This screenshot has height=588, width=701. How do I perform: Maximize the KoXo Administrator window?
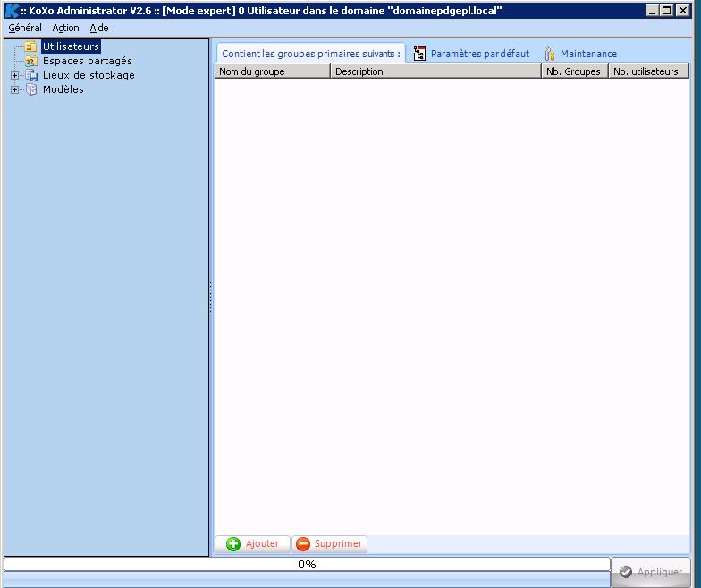coord(666,11)
